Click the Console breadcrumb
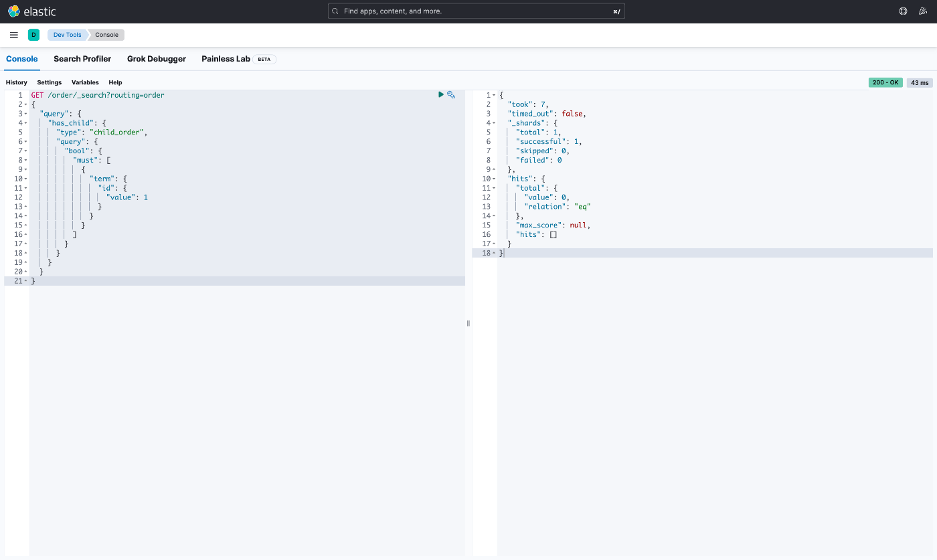937x560 pixels. pos(106,35)
